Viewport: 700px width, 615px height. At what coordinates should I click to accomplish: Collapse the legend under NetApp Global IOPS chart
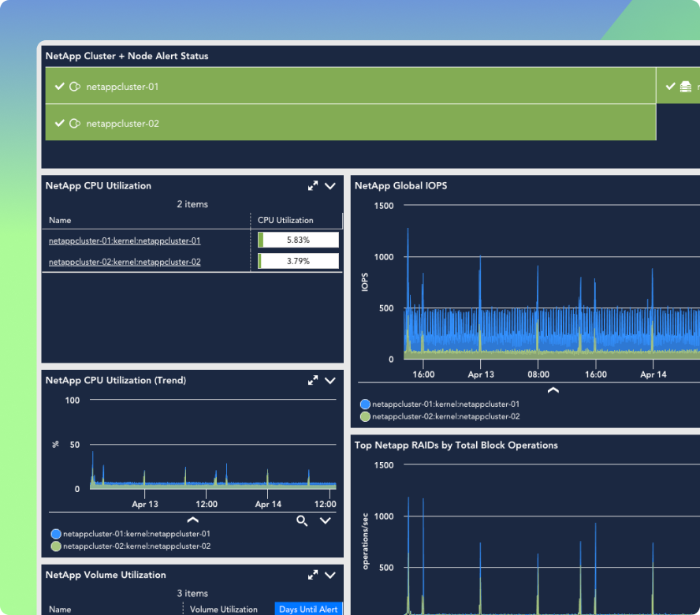click(x=553, y=390)
